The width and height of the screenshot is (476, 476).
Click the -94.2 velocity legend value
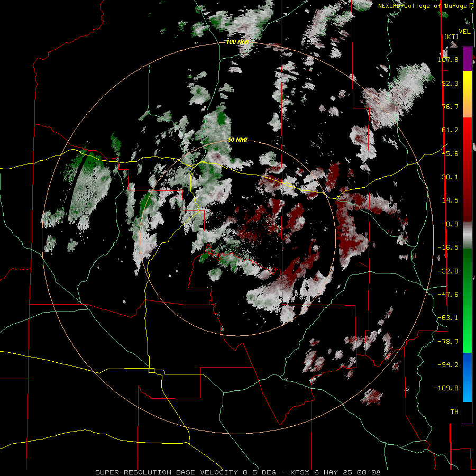[448, 364]
